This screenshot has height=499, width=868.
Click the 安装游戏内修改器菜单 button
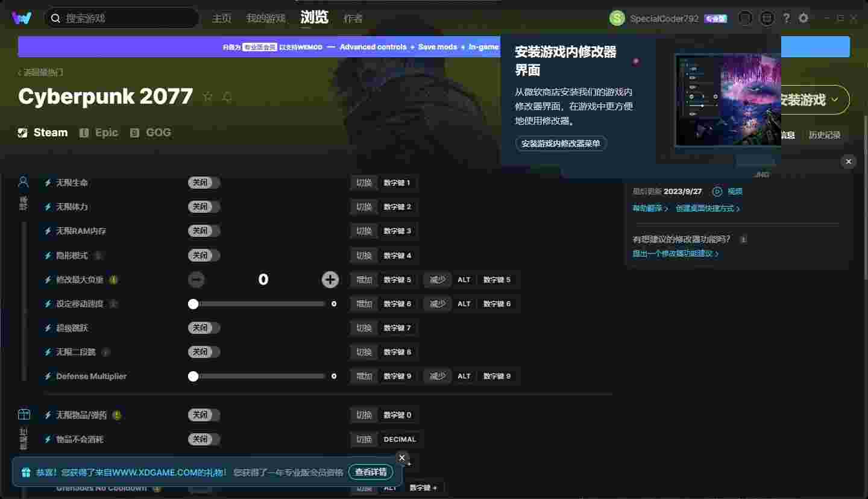pyautogui.click(x=561, y=143)
